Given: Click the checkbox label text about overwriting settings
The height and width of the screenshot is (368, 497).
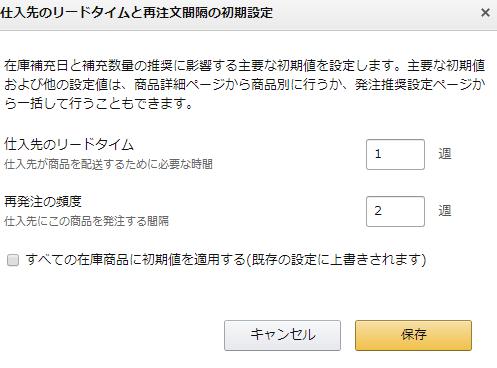Looking at the screenshot, I should [226, 259].
